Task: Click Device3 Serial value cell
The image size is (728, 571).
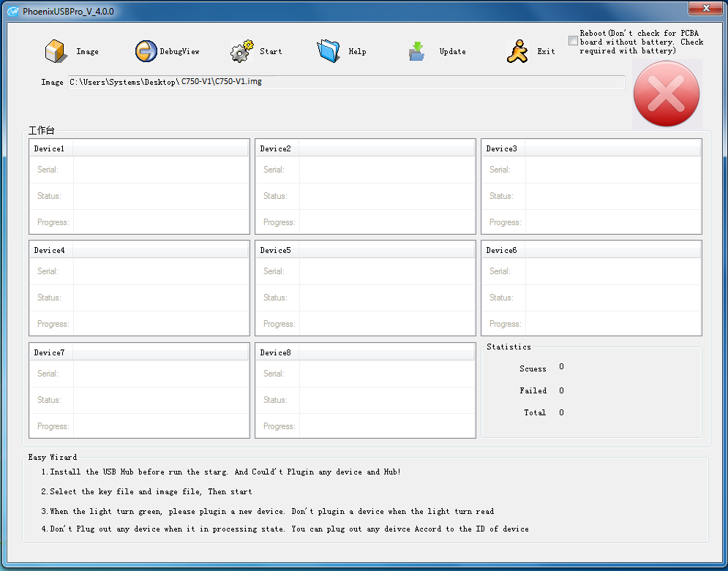Action: coord(613,170)
